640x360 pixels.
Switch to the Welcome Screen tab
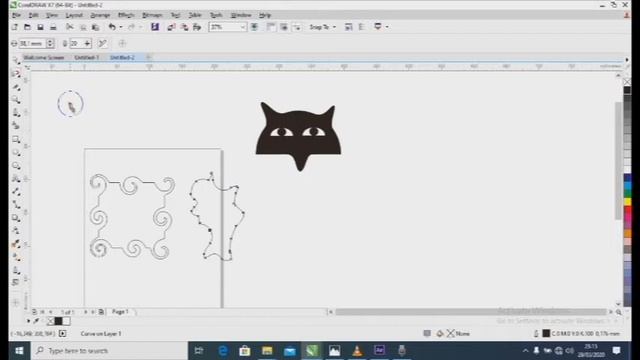pyautogui.click(x=44, y=58)
